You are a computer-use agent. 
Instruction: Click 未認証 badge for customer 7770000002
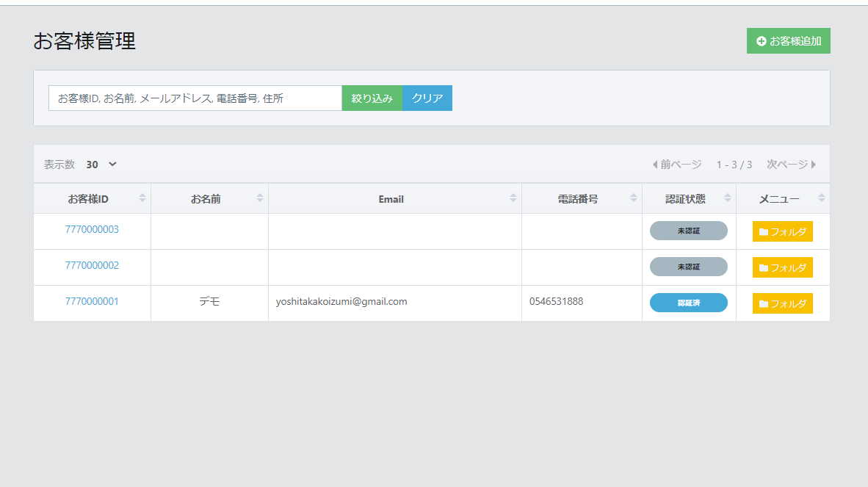pos(688,267)
